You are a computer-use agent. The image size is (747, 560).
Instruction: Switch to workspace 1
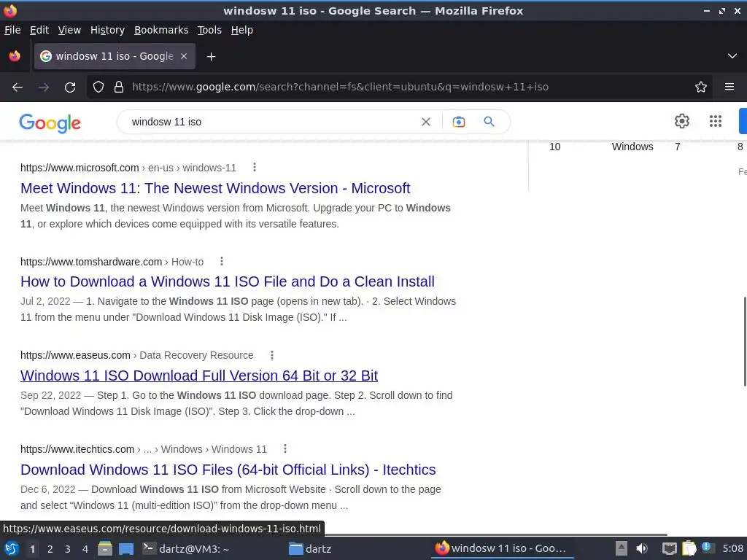[x=32, y=549]
